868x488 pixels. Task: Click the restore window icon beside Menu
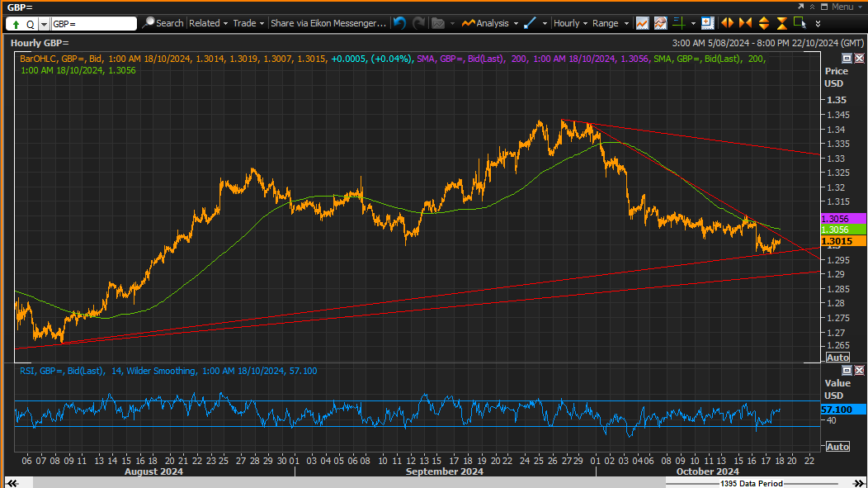(824, 7)
